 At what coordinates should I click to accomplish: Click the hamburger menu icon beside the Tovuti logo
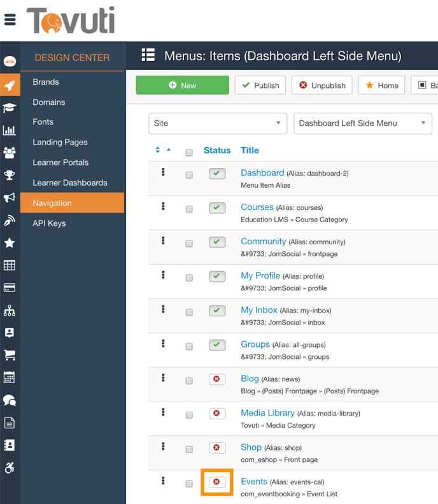click(x=10, y=20)
